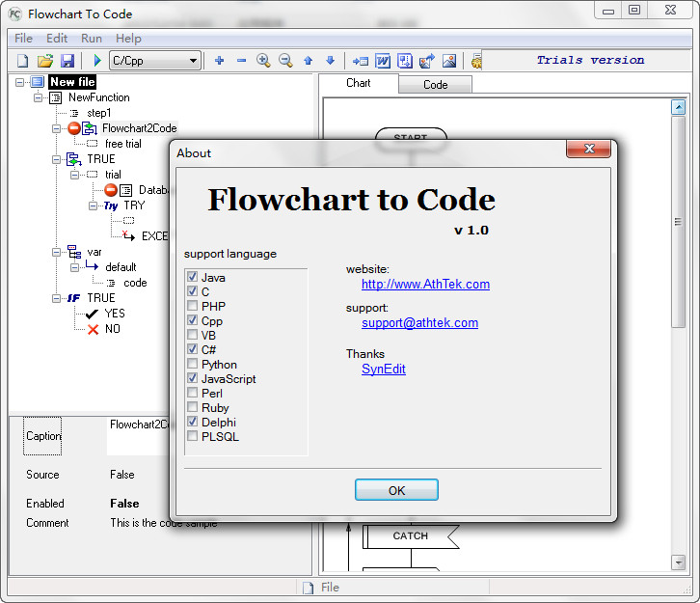The image size is (700, 603).
Task: Toggle the C# checkbox
Action: pos(193,349)
